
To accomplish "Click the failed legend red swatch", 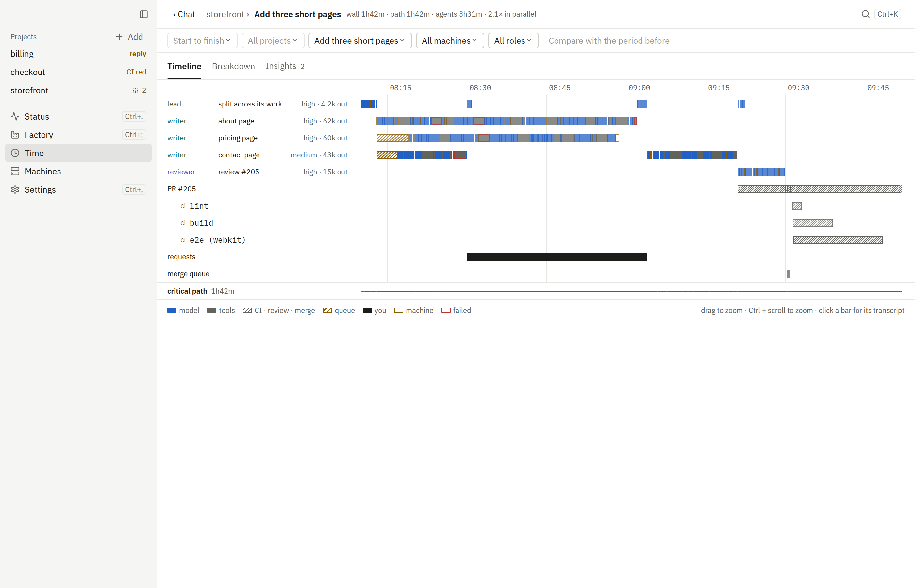I will click(446, 310).
